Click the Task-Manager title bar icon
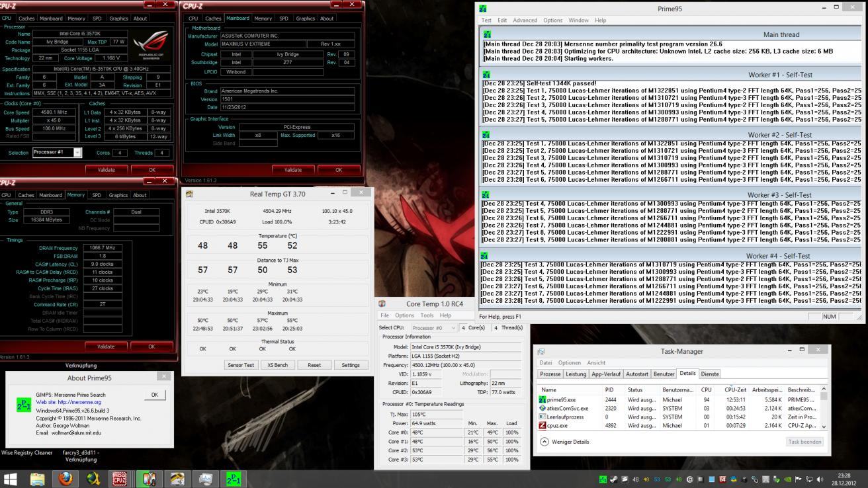The image size is (868, 488). click(x=541, y=352)
